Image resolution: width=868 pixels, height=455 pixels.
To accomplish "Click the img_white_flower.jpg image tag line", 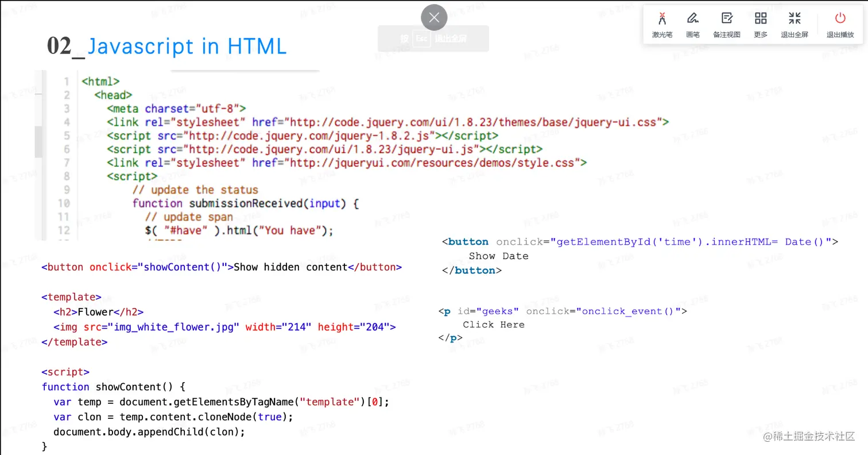I will point(224,327).
